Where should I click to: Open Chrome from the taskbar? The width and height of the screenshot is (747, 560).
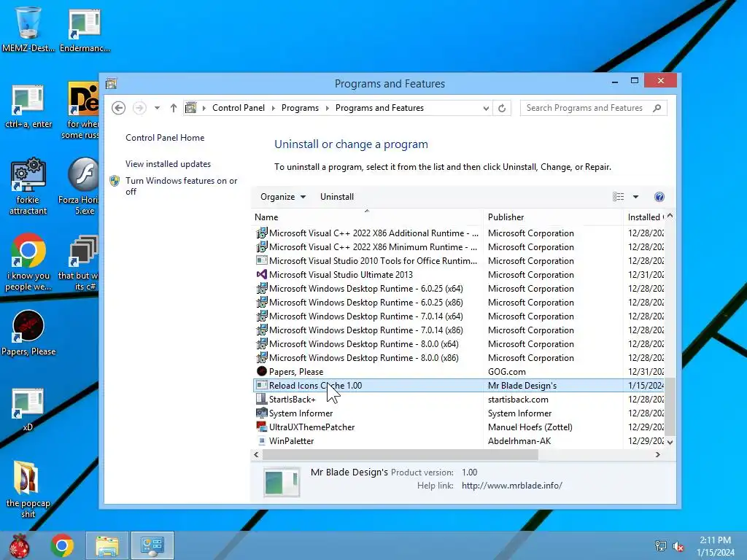(x=62, y=545)
